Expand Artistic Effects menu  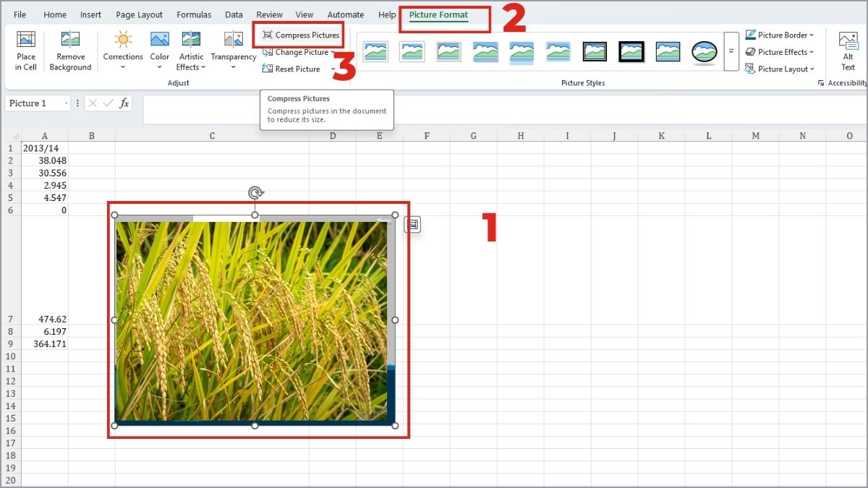tap(191, 51)
